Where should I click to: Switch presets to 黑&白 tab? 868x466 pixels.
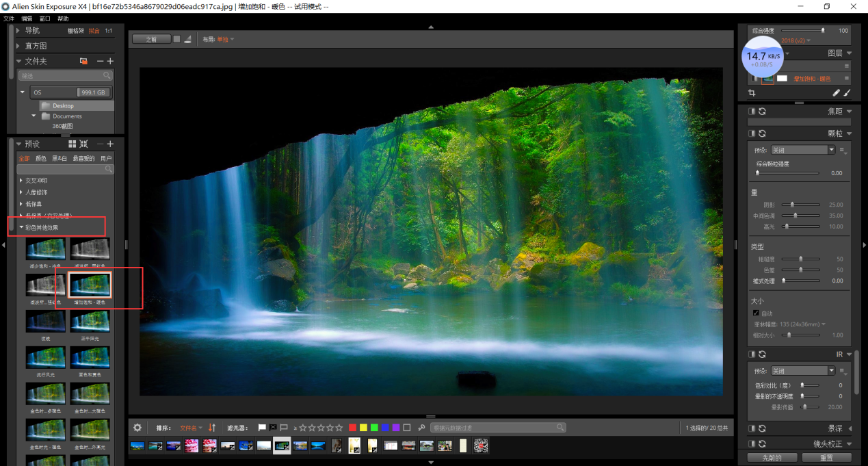60,158
